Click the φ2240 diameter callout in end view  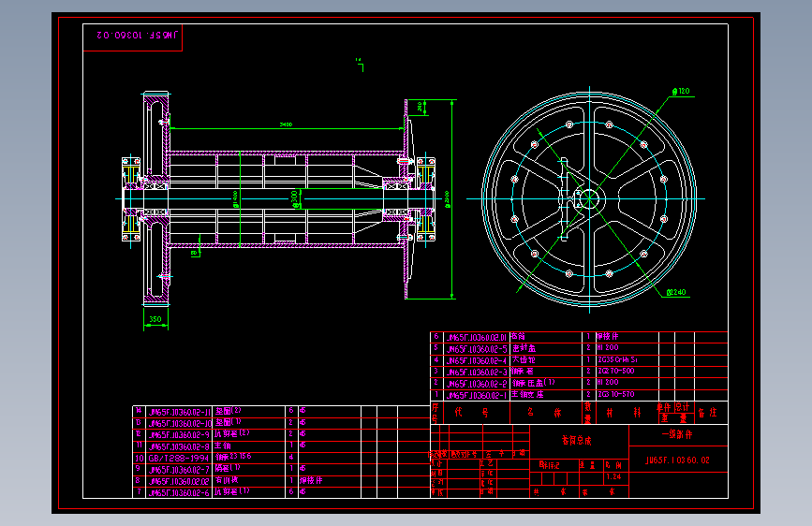(x=676, y=293)
